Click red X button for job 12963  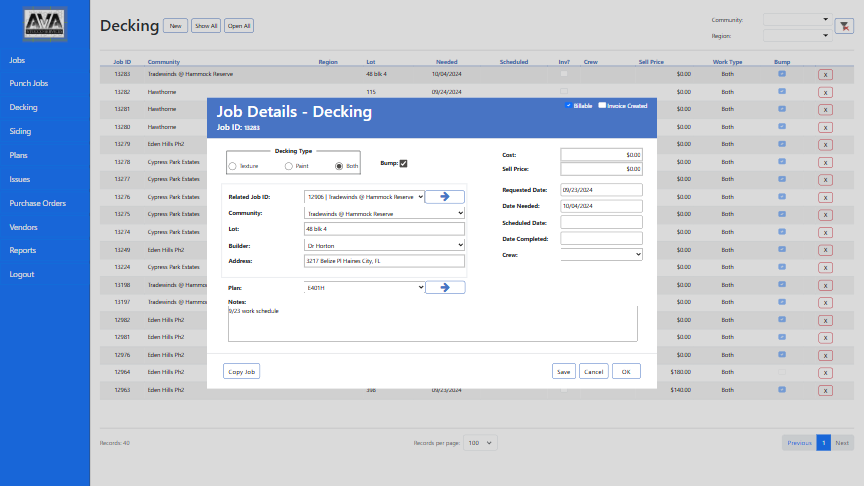825,390
